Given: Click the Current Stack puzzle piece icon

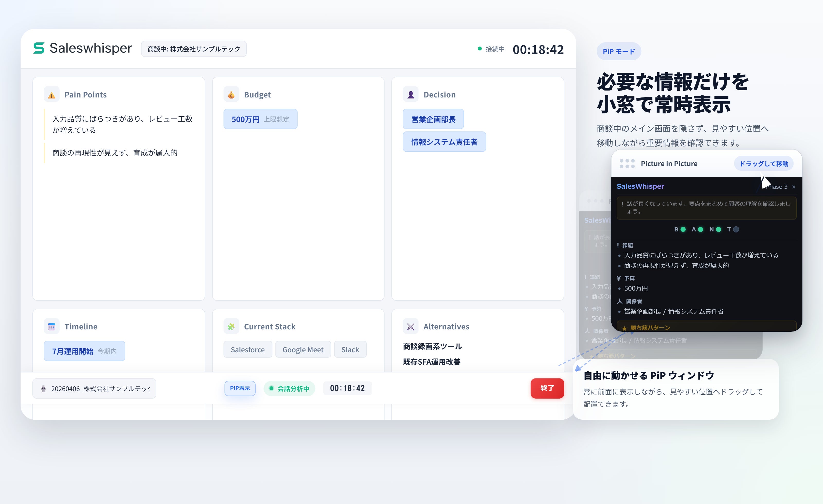Looking at the screenshot, I should pyautogui.click(x=231, y=327).
